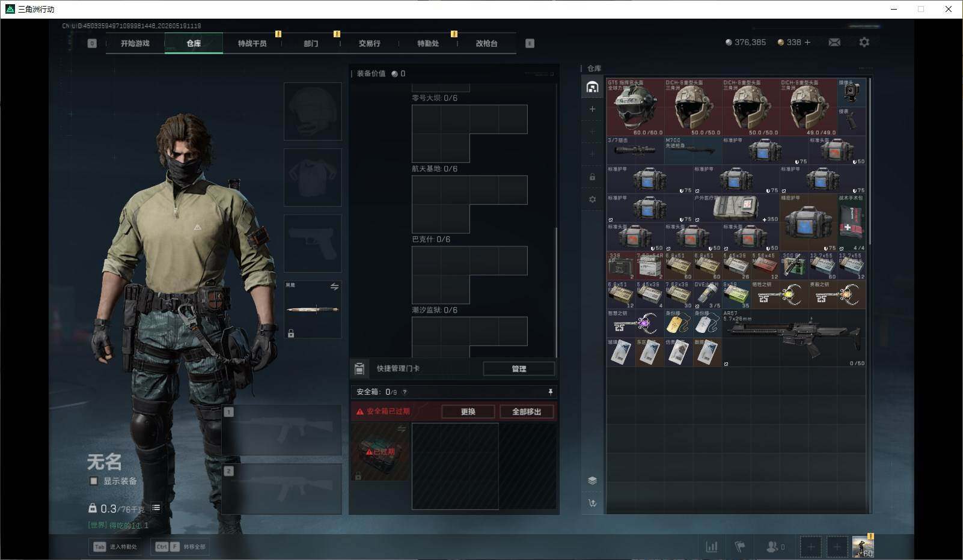The height and width of the screenshot is (560, 963).
Task: Select primary weapon slot 2
Action: [x=282, y=489]
